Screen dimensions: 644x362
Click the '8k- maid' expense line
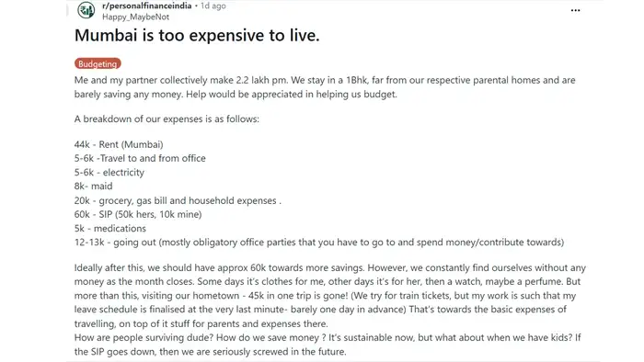tap(93, 187)
